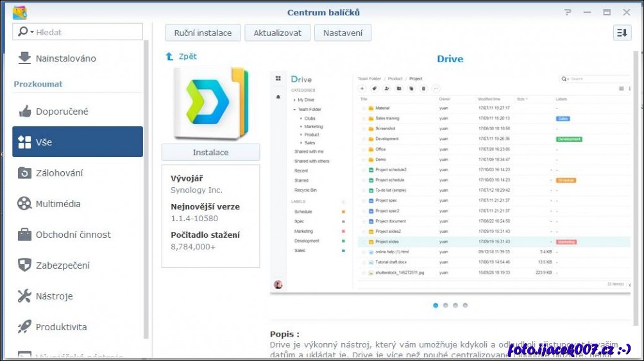Go back using the Zpět link
Viewport: 644px width, 361px height.
182,56
